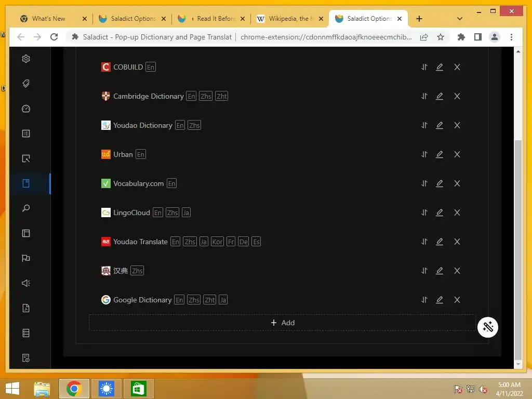Click the scrollbar down arrow
Screen dimensions: 532x399
coord(518,364)
